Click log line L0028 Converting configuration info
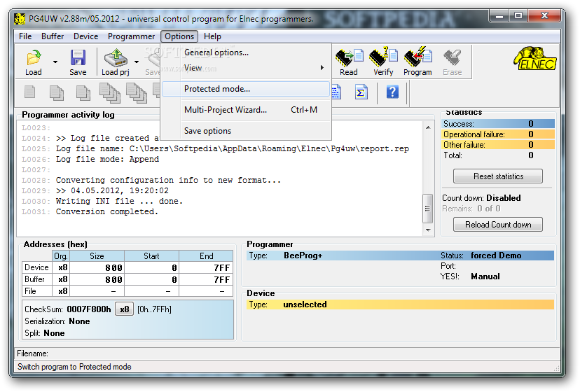 coord(151,180)
